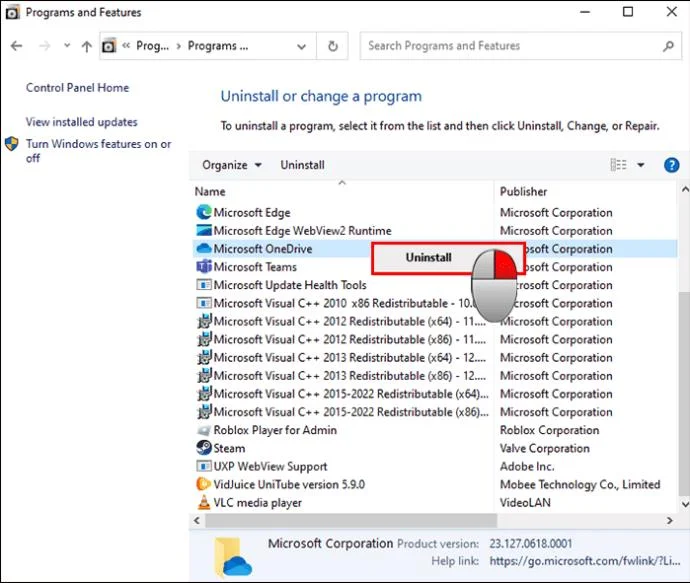Click the horizontal scrollbar thumb

tap(351, 521)
